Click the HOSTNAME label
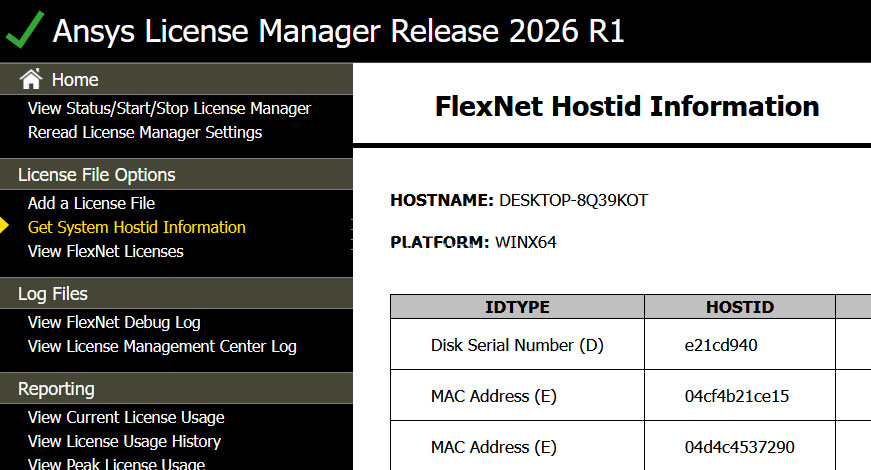Viewport: 871px width, 470px height. point(442,200)
